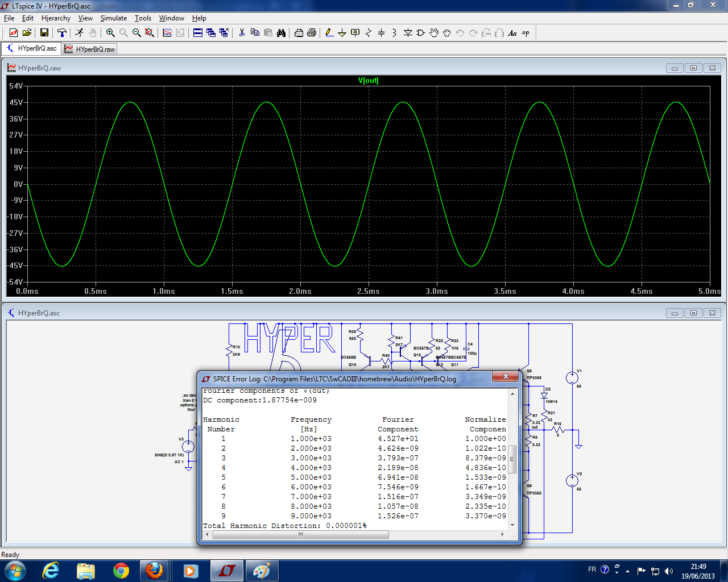This screenshot has height=582, width=728.
Task: Choose the Draw Wire pencil tool
Action: tap(329, 33)
